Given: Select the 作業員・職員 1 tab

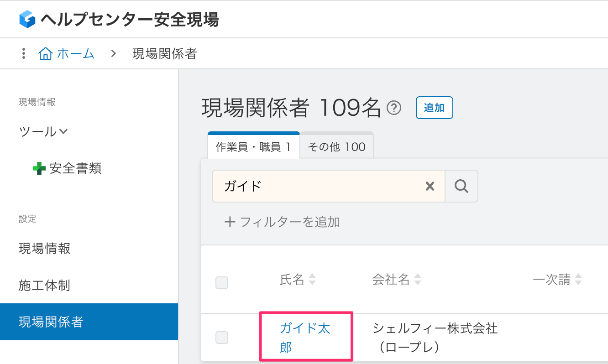Looking at the screenshot, I should 253,146.
